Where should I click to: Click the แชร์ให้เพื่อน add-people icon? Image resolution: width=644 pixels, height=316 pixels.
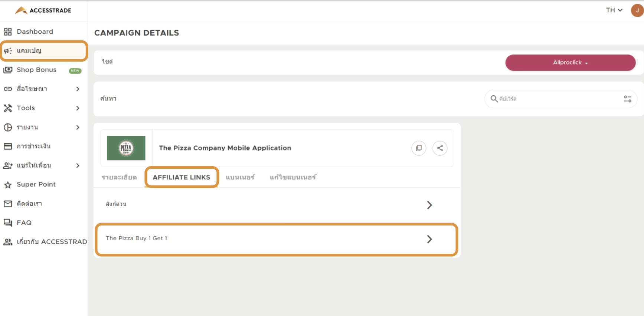click(x=8, y=165)
